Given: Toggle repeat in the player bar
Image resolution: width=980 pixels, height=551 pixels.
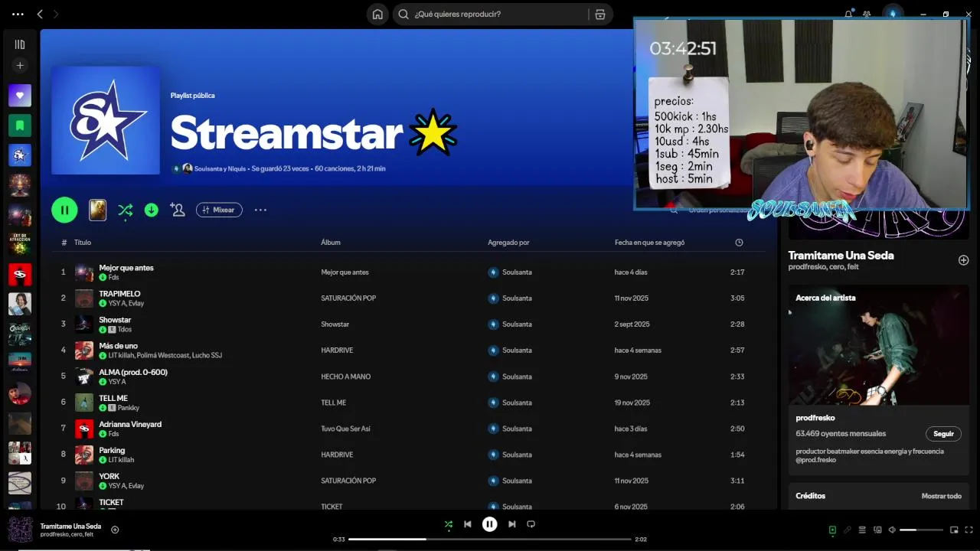Looking at the screenshot, I should (x=531, y=524).
